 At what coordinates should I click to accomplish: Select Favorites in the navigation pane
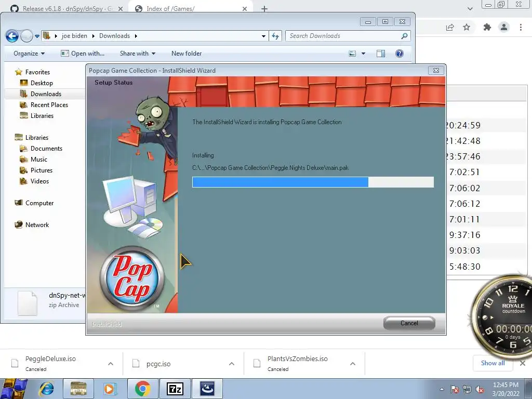pyautogui.click(x=37, y=72)
